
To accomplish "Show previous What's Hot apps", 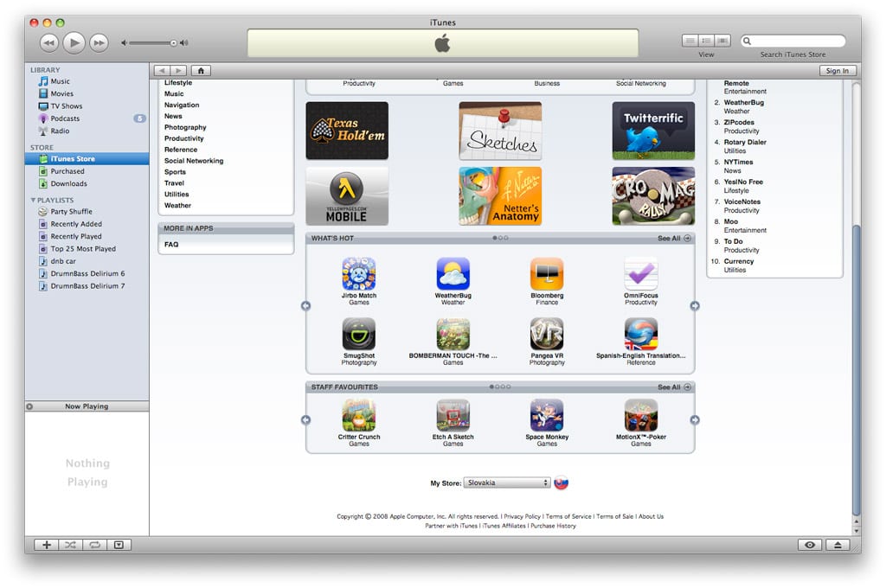I will coord(305,305).
